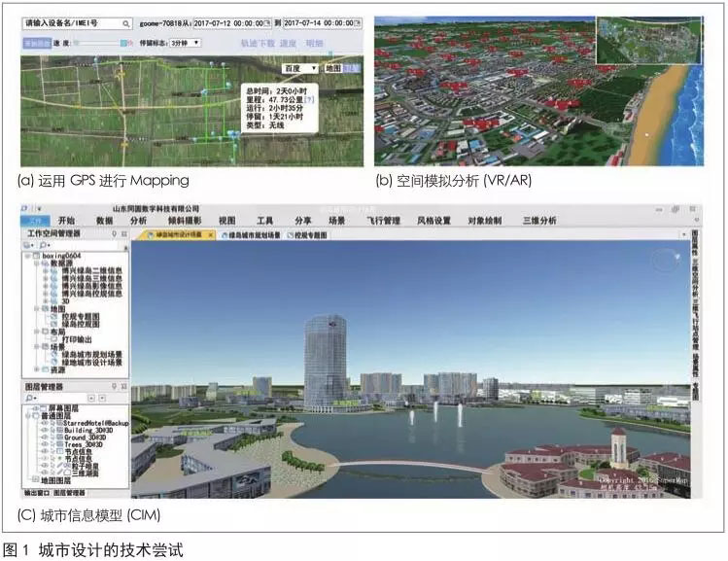Image resolution: width=728 pixels, height=561 pixels.
Task: Click the second small button in 图层管理器 toolbar
Action: 102,398
